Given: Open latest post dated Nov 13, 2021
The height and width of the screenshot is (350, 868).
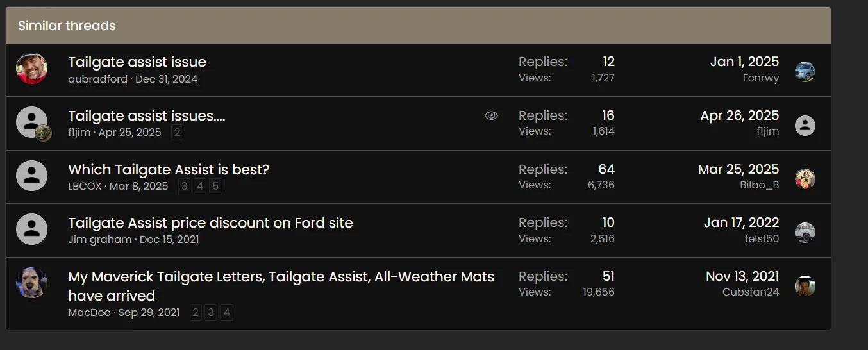Looking at the screenshot, I should (742, 276).
